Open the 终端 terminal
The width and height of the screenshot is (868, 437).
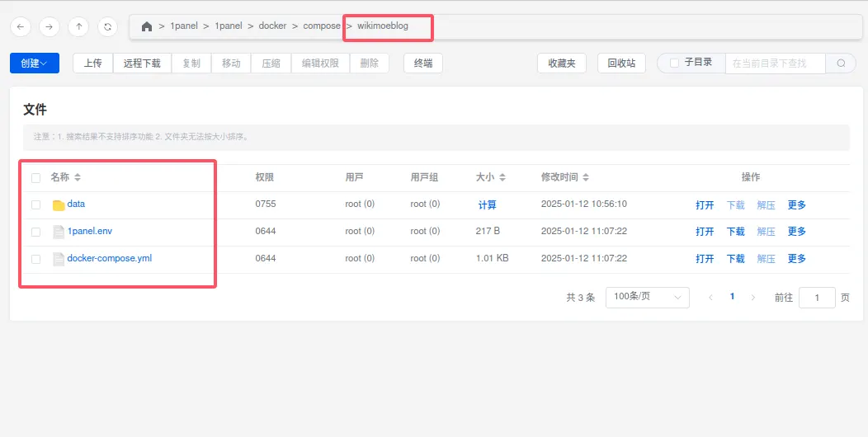tap(423, 63)
